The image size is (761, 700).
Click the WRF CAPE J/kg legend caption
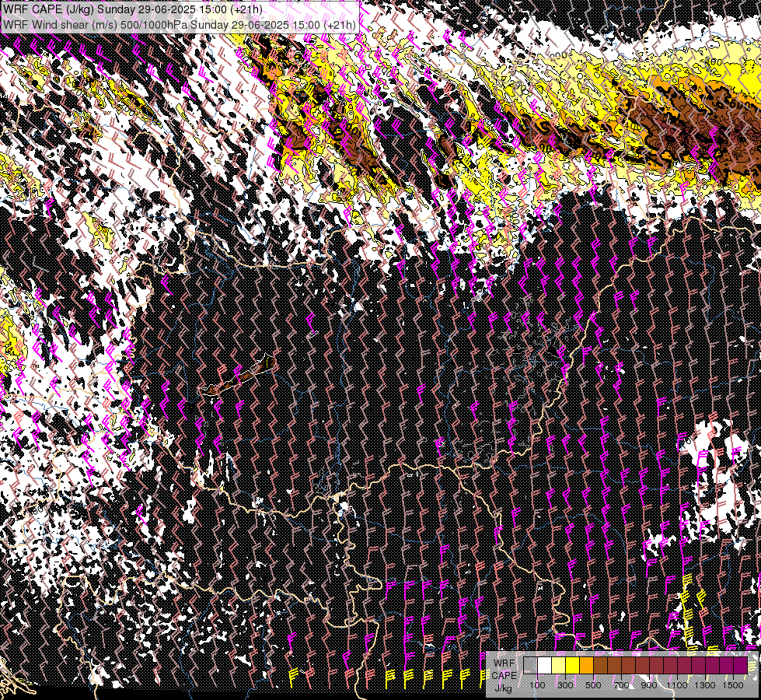504,676
